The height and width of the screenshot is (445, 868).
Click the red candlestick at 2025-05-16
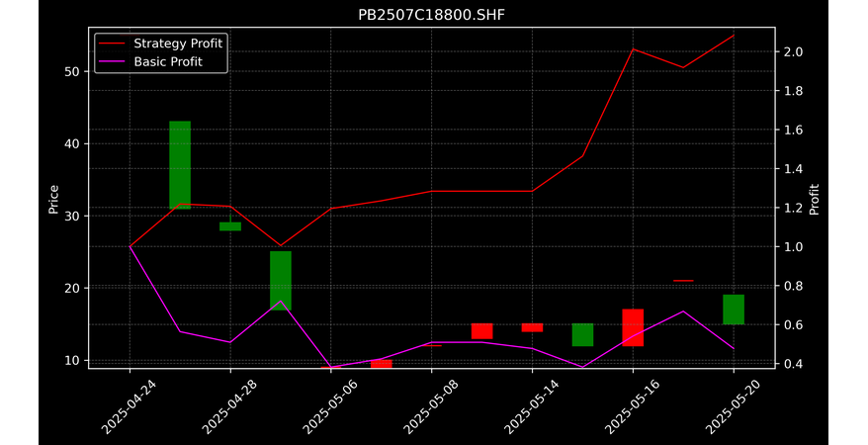(x=633, y=327)
